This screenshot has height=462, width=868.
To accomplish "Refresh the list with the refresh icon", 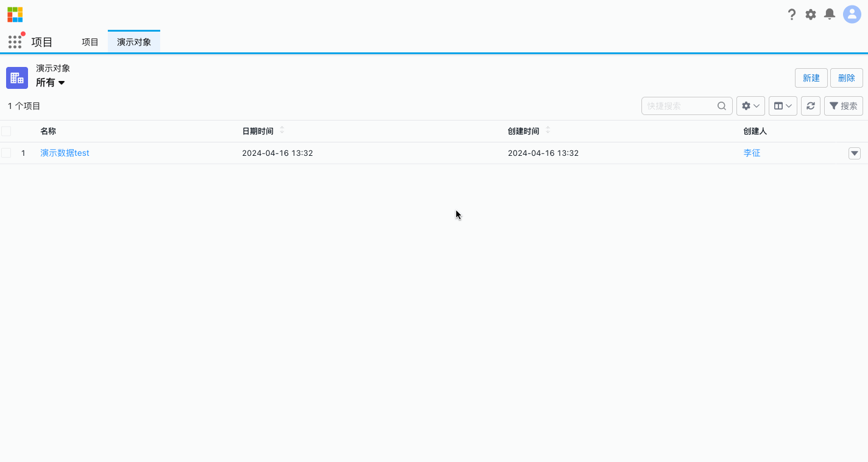I will click(810, 105).
